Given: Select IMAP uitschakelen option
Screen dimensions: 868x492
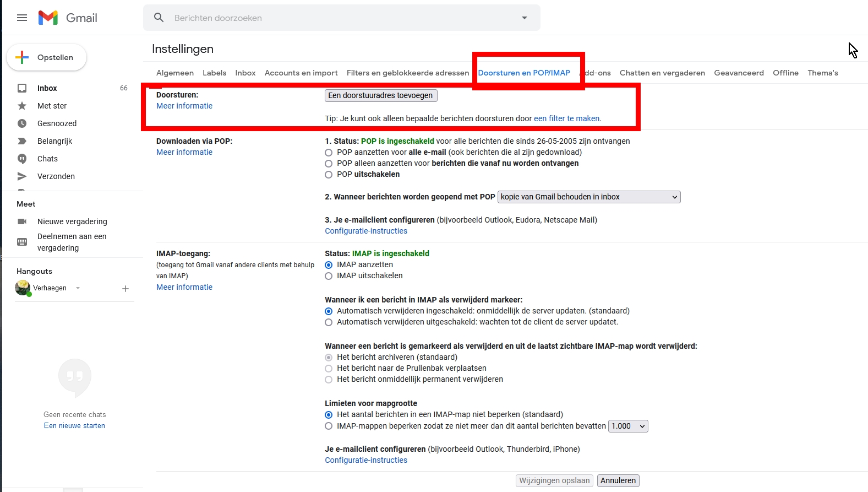Looking at the screenshot, I should click(329, 276).
